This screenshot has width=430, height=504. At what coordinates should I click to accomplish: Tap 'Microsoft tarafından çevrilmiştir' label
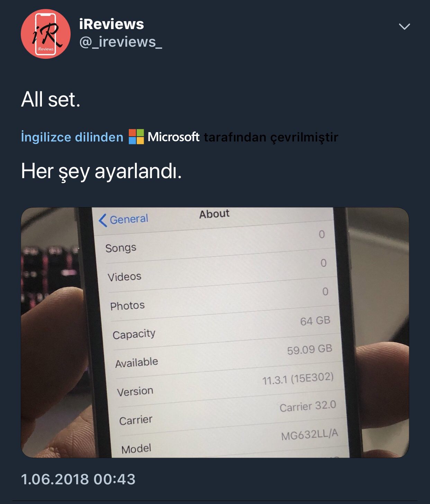coord(243,137)
